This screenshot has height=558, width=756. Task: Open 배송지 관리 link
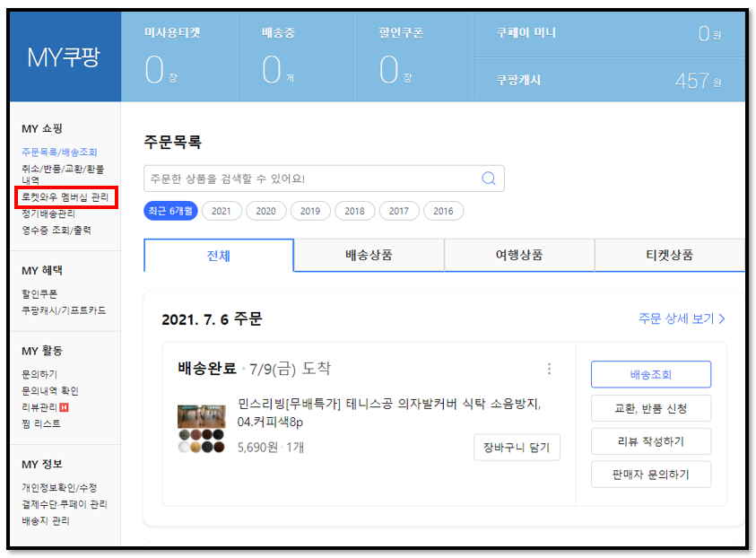pos(46,521)
